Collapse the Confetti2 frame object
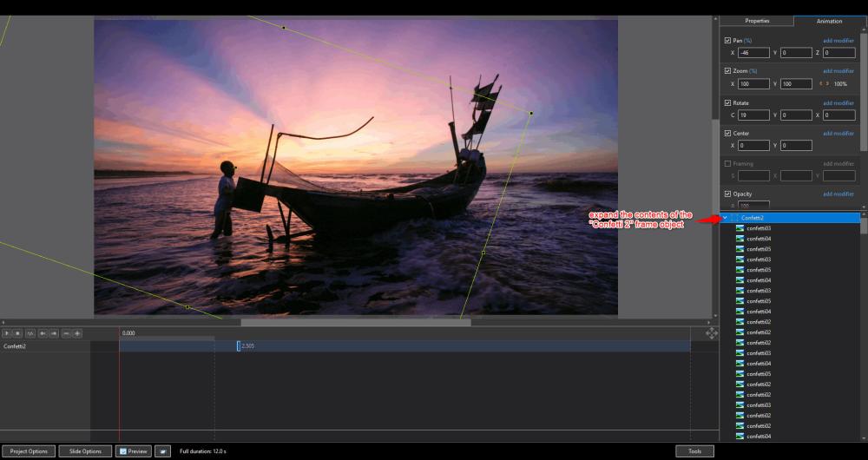 coord(725,218)
